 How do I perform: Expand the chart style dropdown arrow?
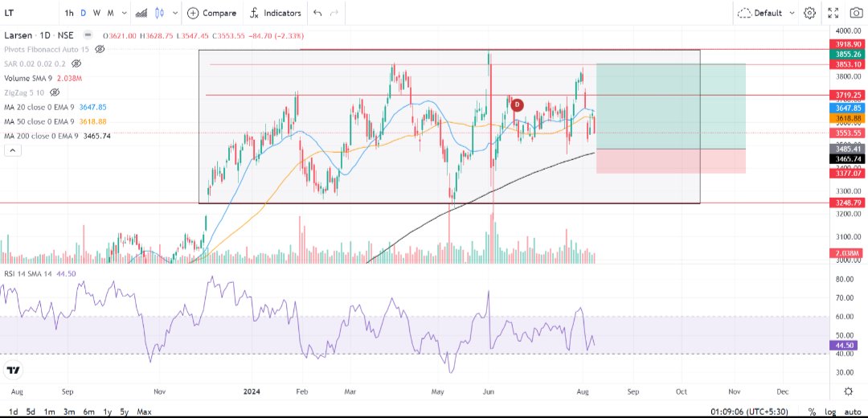[x=175, y=13]
